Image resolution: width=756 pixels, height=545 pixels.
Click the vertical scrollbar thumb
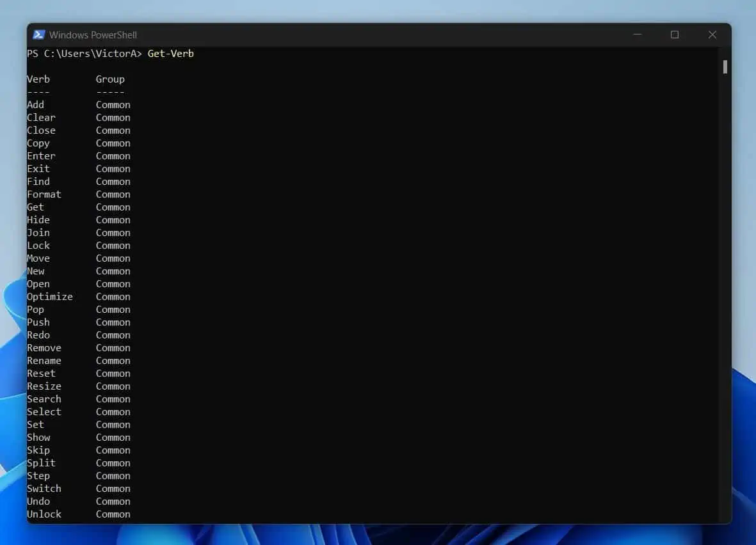coord(725,67)
